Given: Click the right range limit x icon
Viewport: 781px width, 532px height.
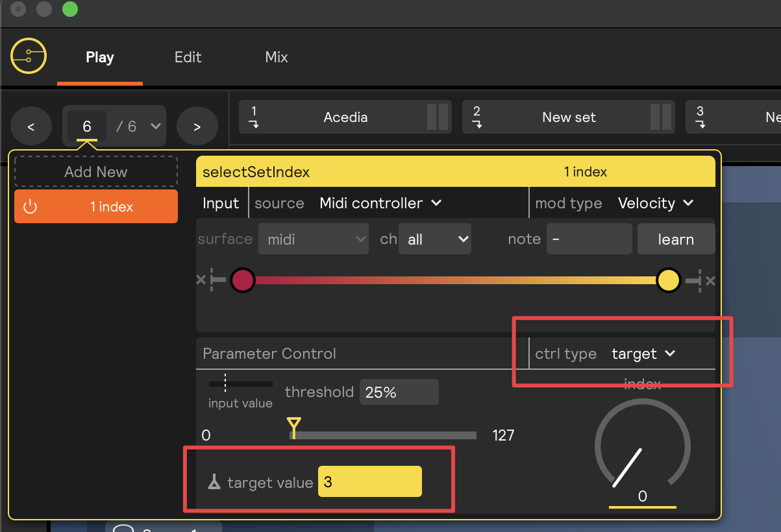Looking at the screenshot, I should pos(710,280).
